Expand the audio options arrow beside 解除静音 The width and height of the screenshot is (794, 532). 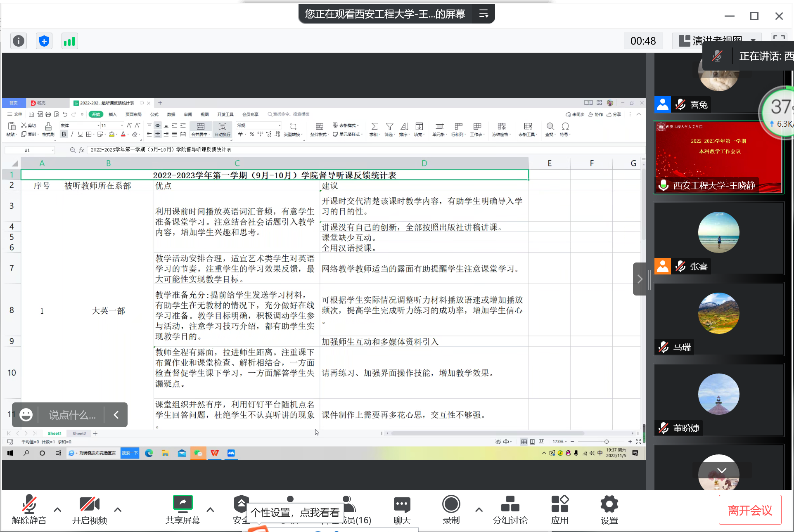pos(57,510)
